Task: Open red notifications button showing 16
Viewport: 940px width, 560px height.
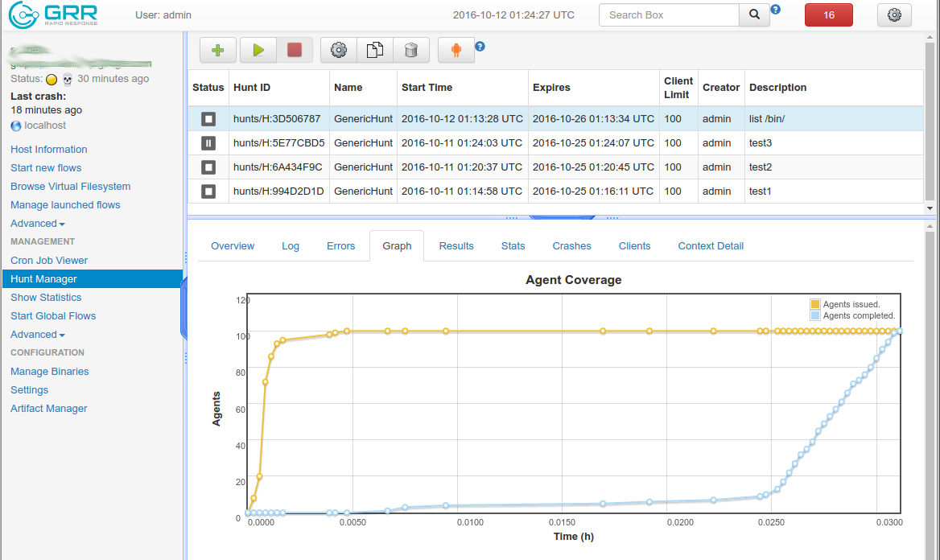Action: point(828,15)
